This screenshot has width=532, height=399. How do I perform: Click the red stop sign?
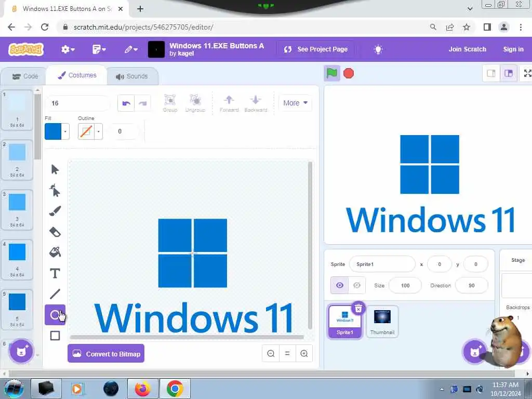pyautogui.click(x=349, y=73)
